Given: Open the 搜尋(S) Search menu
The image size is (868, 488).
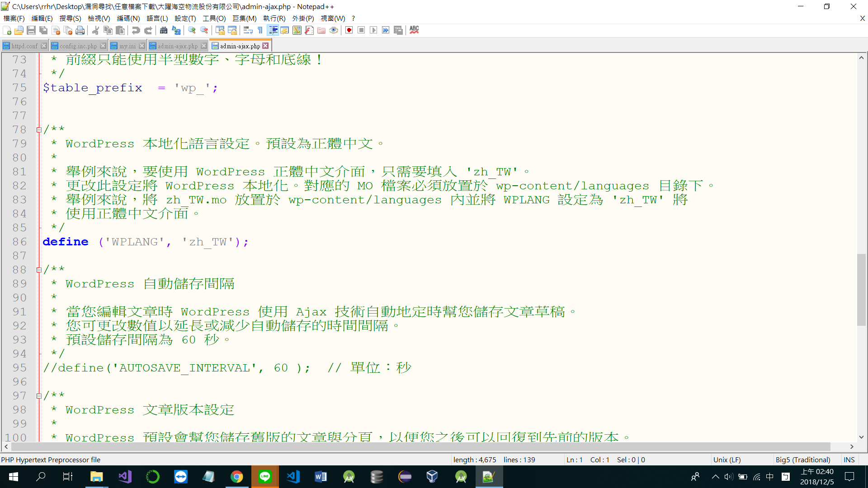Looking at the screenshot, I should point(70,19).
